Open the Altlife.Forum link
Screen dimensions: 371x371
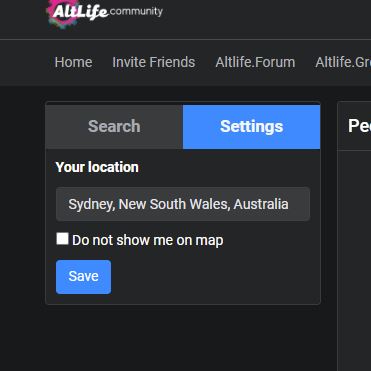[x=255, y=62]
